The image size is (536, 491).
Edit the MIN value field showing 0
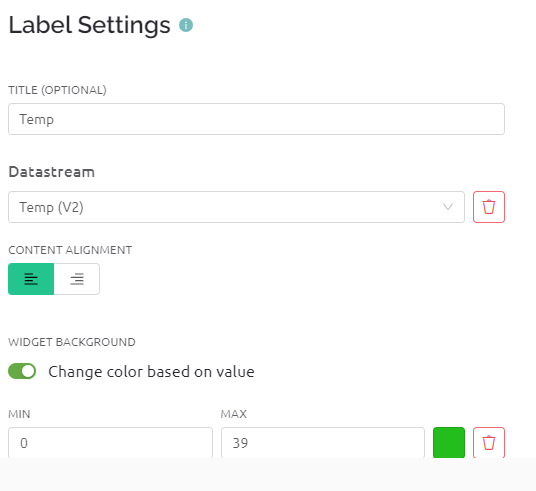click(x=110, y=443)
